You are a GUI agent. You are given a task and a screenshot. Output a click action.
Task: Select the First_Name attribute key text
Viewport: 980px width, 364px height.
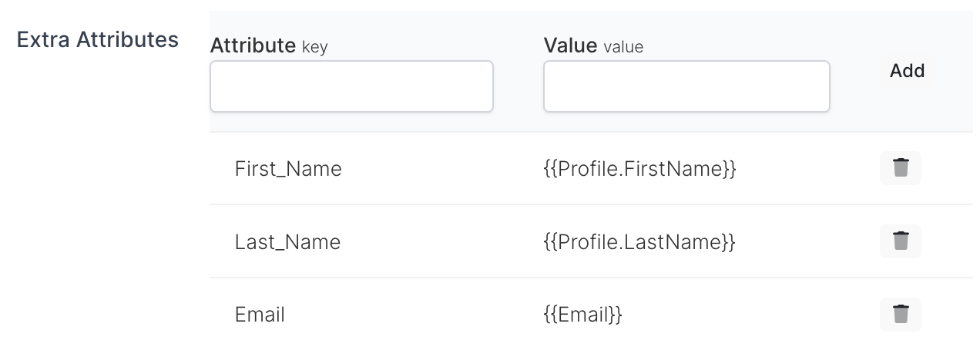pyautogui.click(x=288, y=168)
